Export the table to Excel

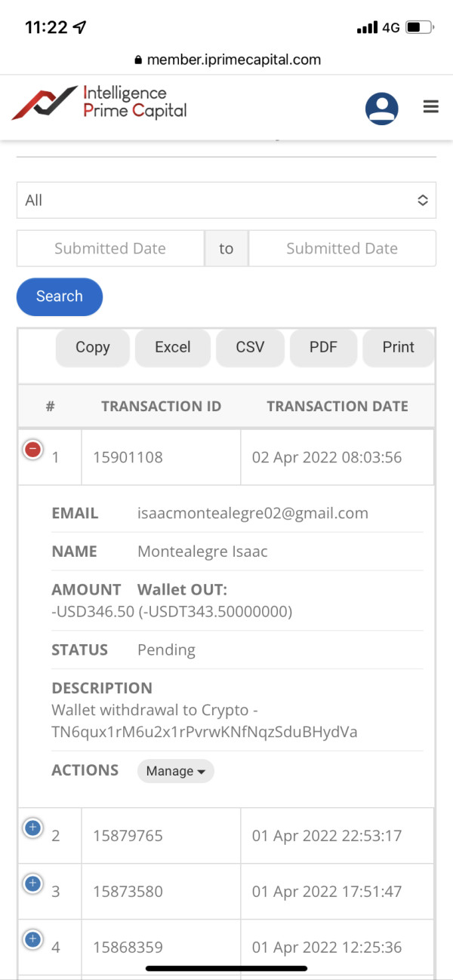[173, 348]
